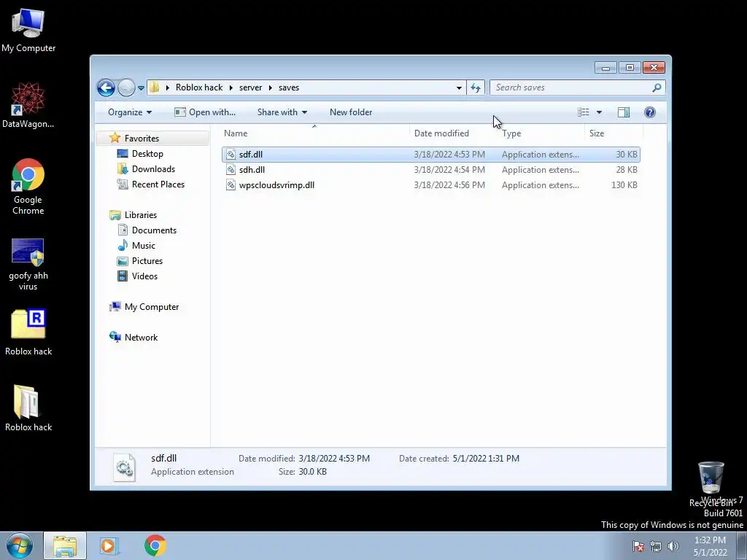Select Libraries in navigation pane
The height and width of the screenshot is (560, 747).
pos(141,215)
